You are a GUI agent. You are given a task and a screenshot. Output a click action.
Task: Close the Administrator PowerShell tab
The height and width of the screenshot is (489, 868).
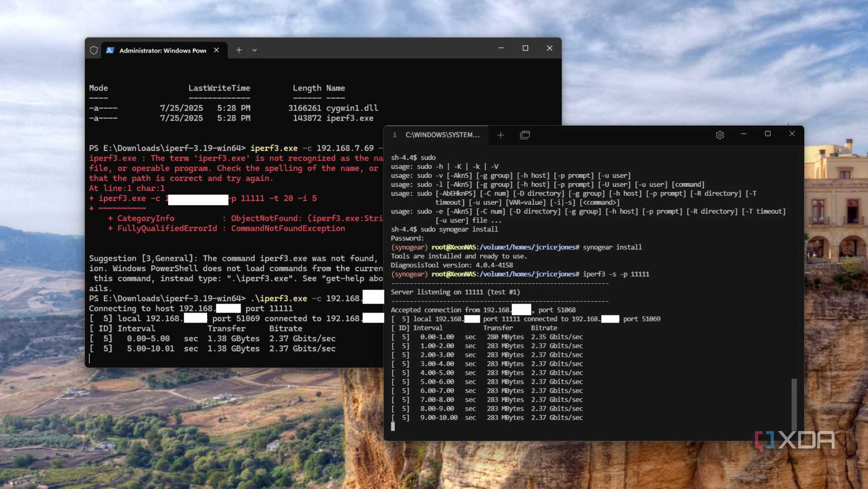coord(216,49)
